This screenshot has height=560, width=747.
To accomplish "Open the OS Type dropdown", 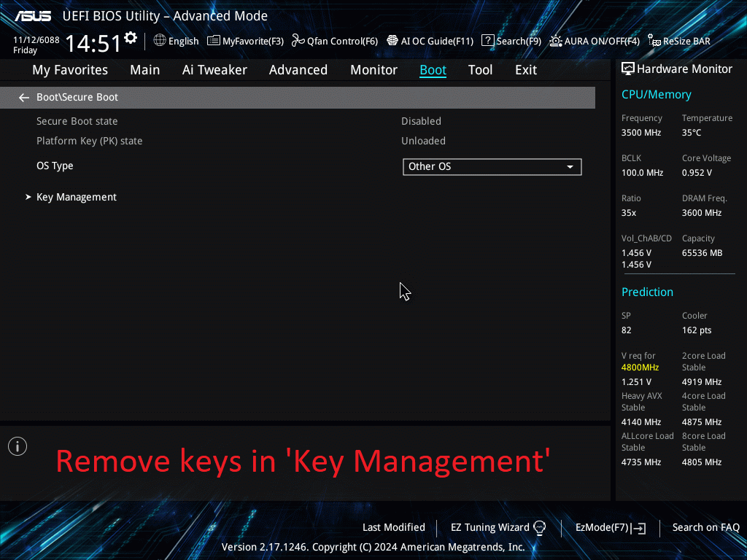I will coord(492,166).
